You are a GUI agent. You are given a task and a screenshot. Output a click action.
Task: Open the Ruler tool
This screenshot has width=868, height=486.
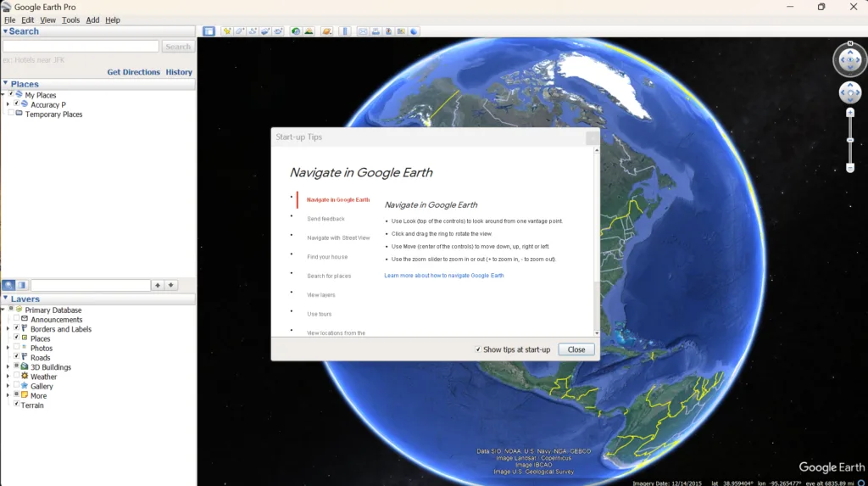tap(345, 31)
